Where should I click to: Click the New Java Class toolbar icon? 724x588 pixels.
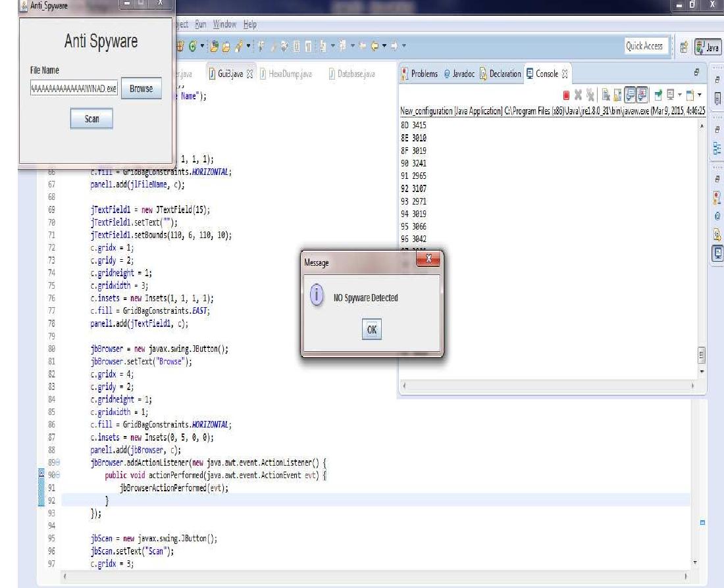point(193,45)
